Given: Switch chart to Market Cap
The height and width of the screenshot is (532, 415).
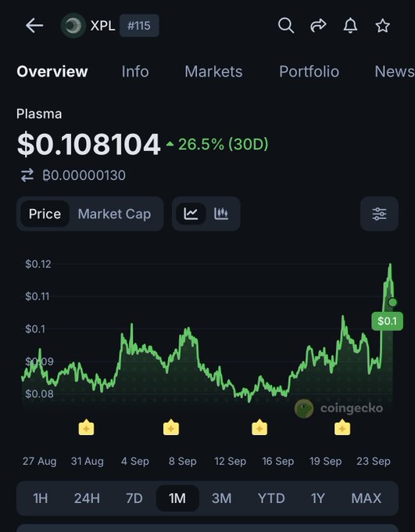Looking at the screenshot, I should (x=114, y=214).
